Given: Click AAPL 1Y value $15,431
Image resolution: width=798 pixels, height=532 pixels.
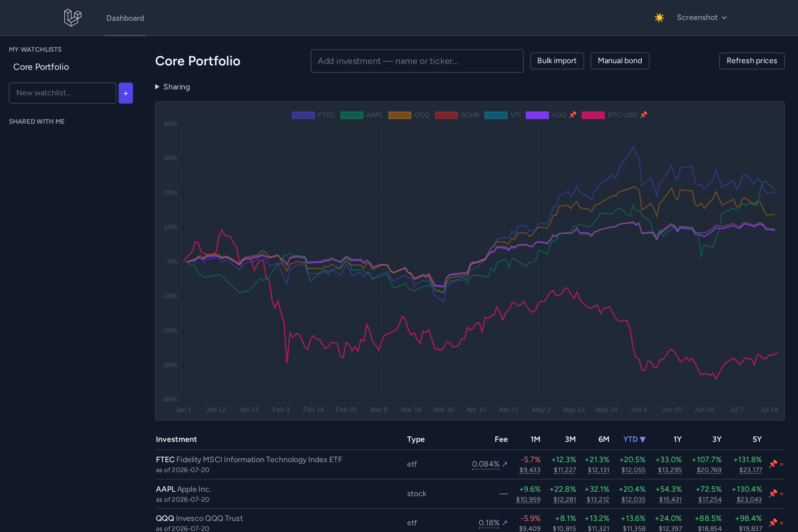Looking at the screenshot, I should pyautogui.click(x=670, y=499).
